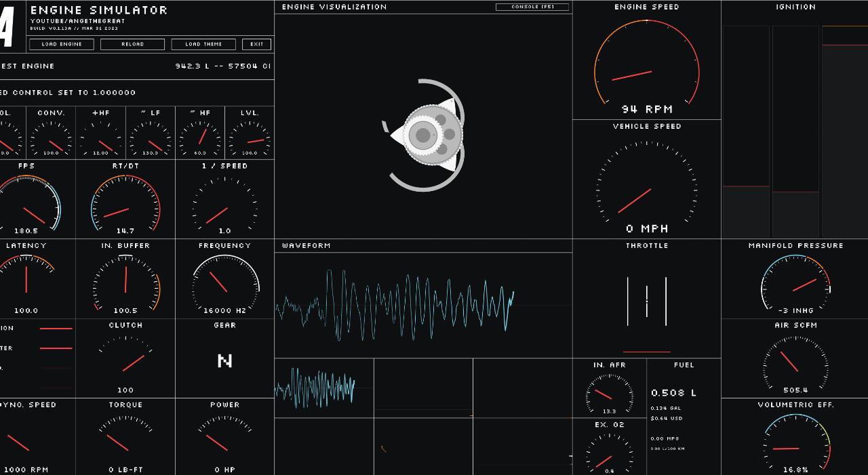Click the Engine Speed RPM gauge
The width and height of the screenshot is (868, 475).
646,68
